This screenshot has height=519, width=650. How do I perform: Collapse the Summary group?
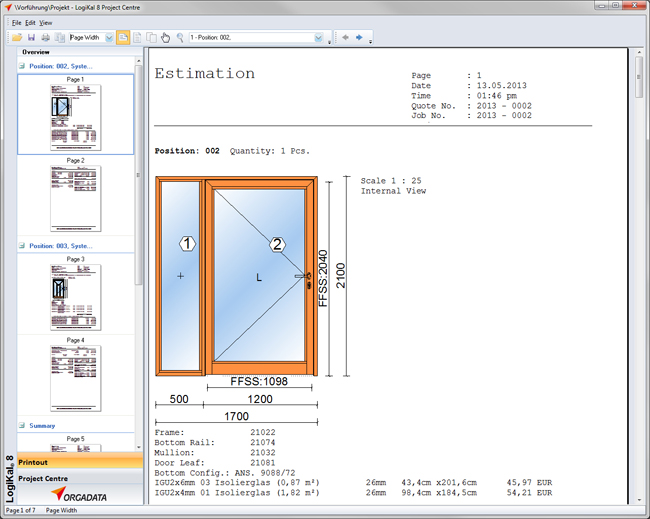[x=22, y=426]
